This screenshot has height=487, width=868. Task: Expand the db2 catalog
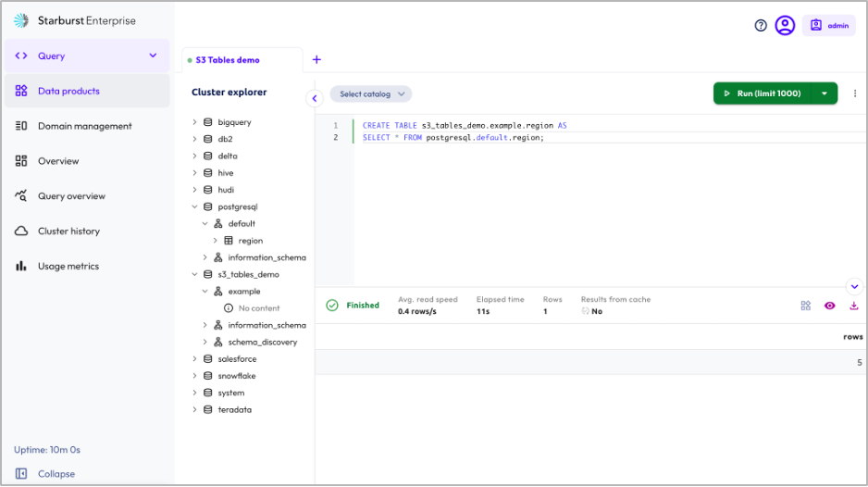194,139
